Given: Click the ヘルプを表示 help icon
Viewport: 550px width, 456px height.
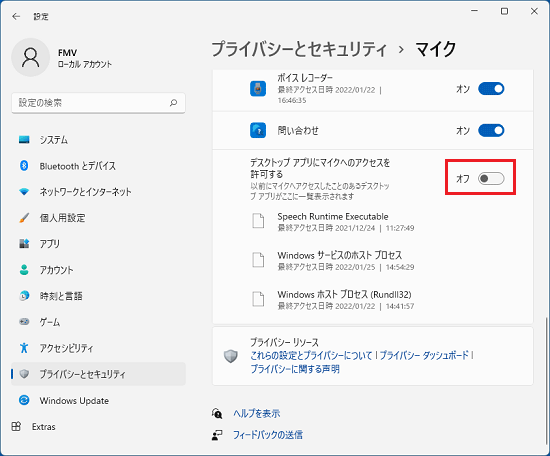Looking at the screenshot, I should (x=217, y=413).
